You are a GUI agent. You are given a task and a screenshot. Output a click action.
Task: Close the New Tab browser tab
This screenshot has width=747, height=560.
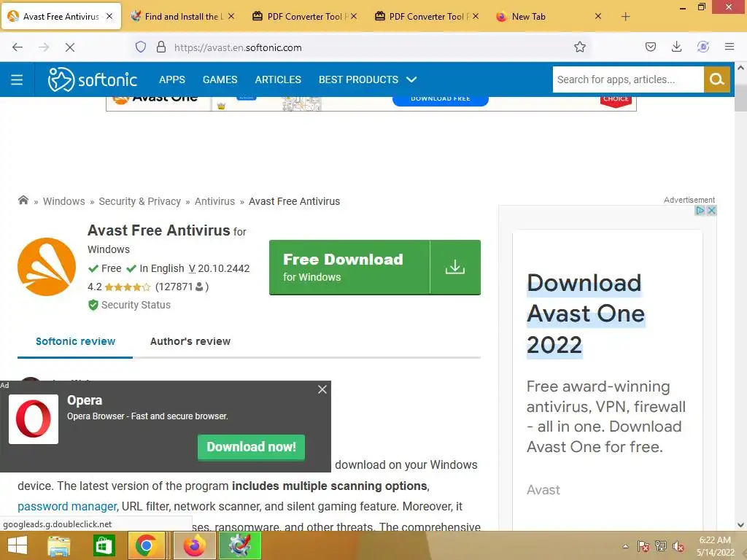(598, 16)
